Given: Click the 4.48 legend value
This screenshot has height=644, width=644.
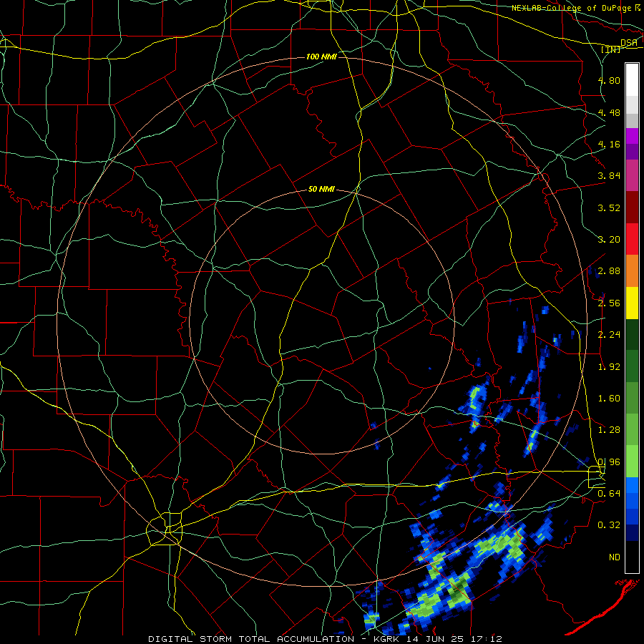Looking at the screenshot, I should click(x=609, y=112).
